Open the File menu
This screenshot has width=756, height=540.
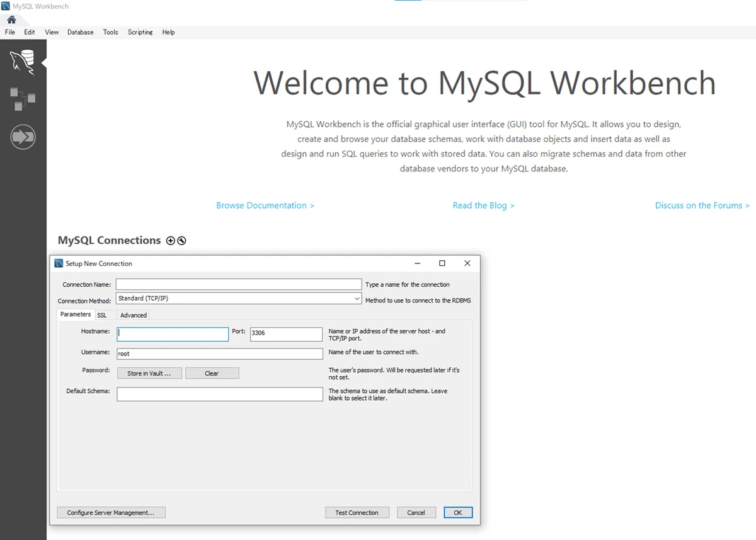pyautogui.click(x=10, y=32)
